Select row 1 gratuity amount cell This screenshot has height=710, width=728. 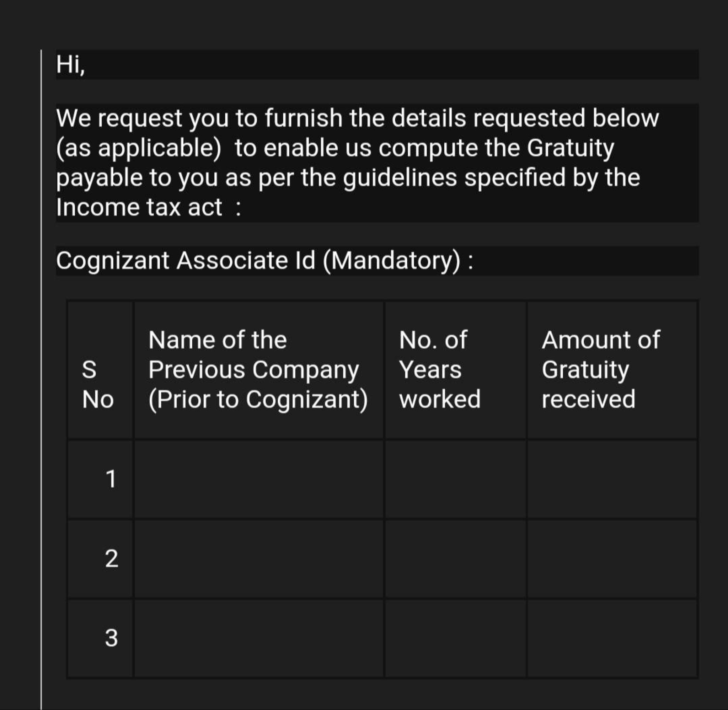coord(612,480)
